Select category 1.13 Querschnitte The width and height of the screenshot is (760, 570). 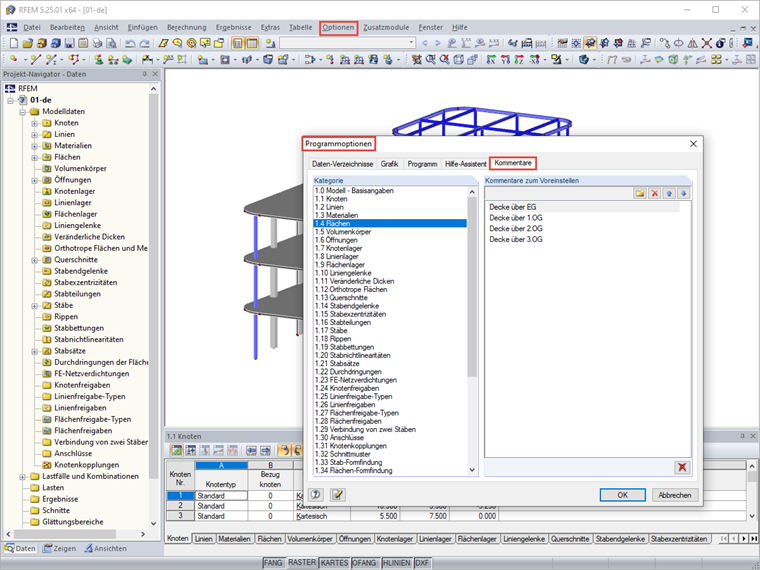point(341,298)
